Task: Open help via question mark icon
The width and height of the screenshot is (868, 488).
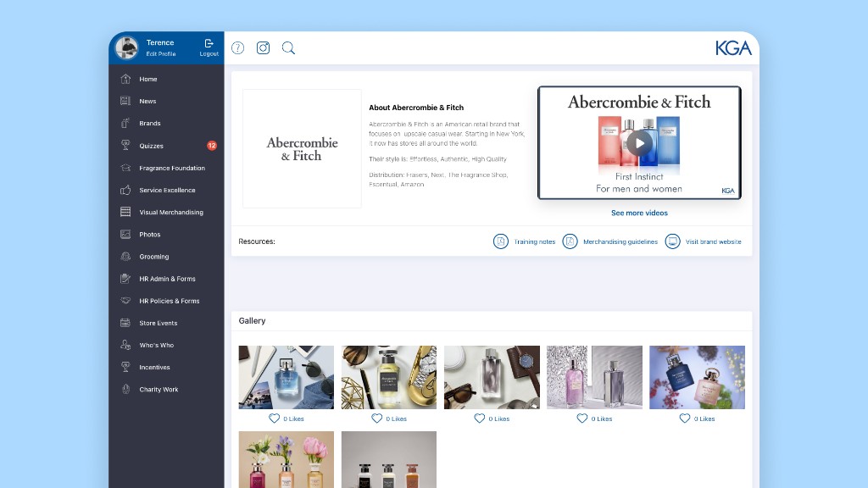Action: tap(237, 48)
